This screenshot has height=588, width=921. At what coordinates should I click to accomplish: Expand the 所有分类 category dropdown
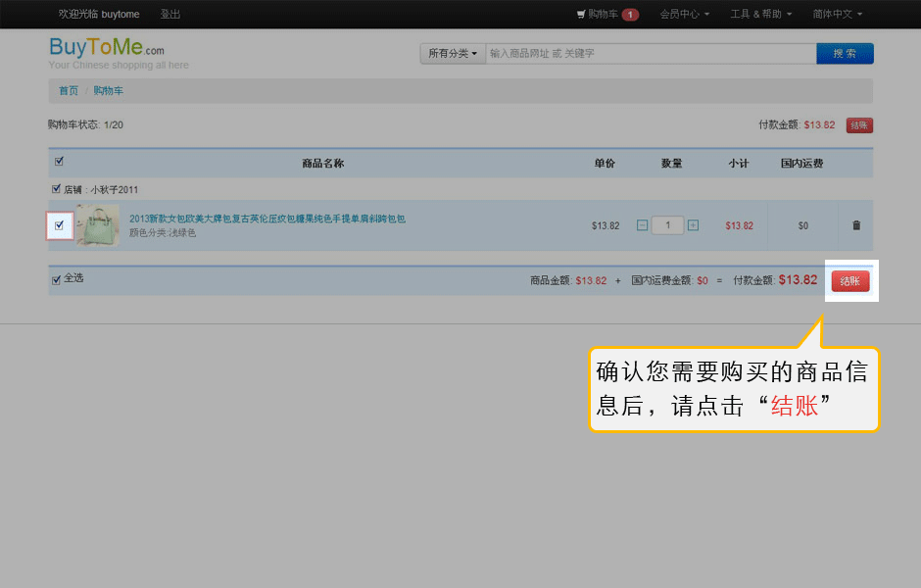[453, 54]
